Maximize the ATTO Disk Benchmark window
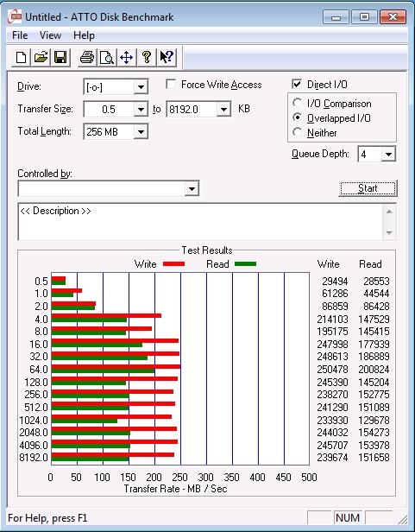Screen dimensions: 415x532 tap(364, 17)
